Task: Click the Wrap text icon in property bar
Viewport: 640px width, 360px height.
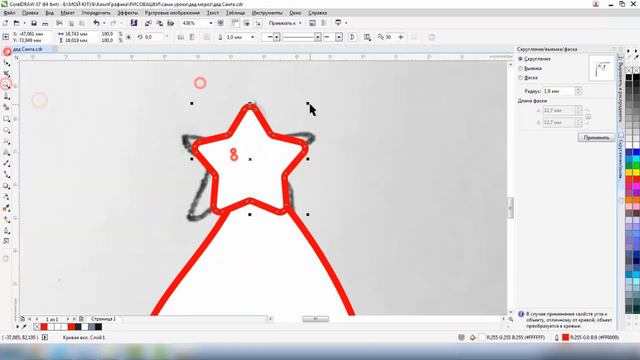Action: 367,37
